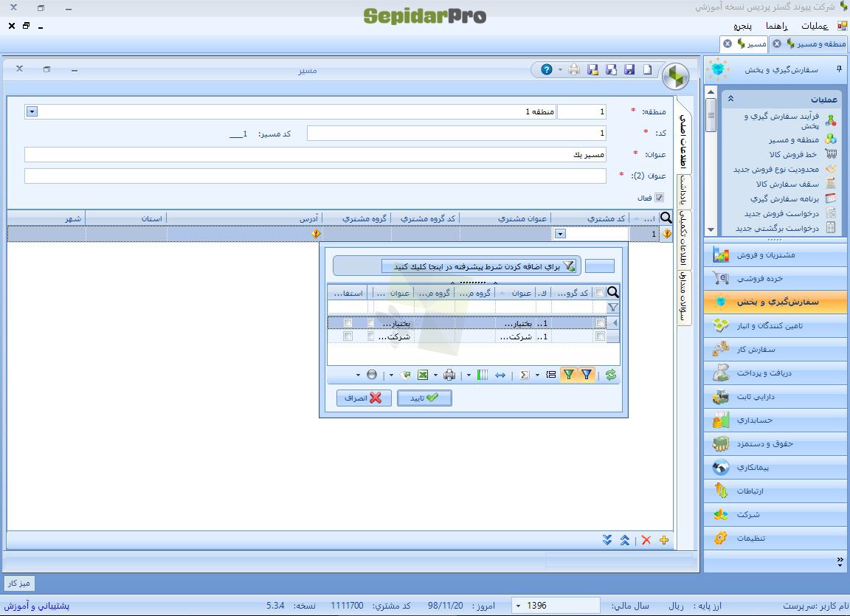Click the Excel export icon in popup toolbar
Image resolution: width=850 pixels, height=616 pixels.
point(423,374)
